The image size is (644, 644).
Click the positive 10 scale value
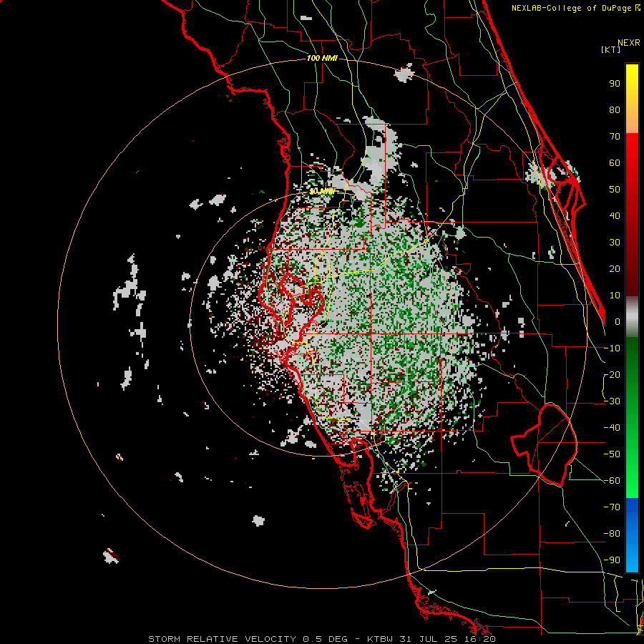(615, 296)
